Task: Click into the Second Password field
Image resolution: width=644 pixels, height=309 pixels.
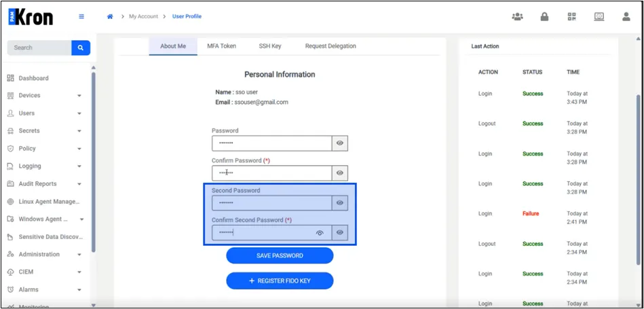Action: 272,203
